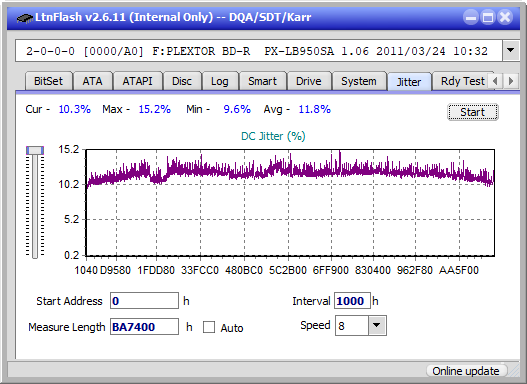This screenshot has height=384, width=527.
Task: Open the Rdy Test tab
Action: coord(462,81)
